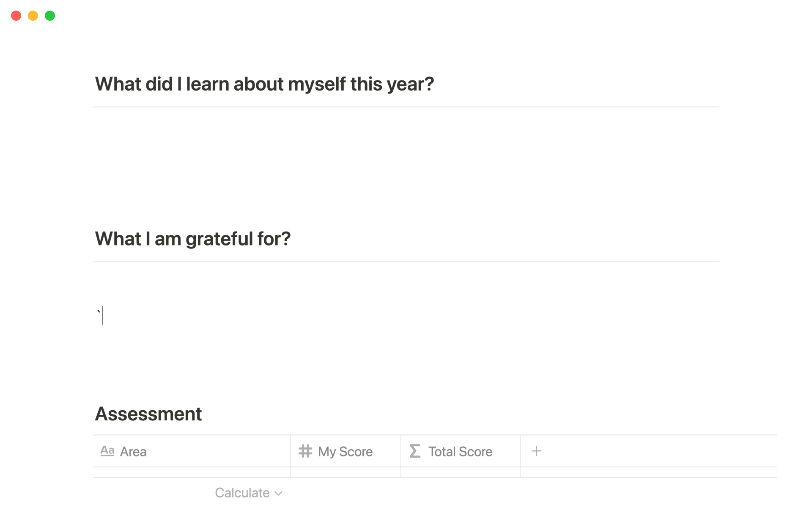The height and width of the screenshot is (508, 812).
Task: Open the Calculate dropdown chevron
Action: (278, 493)
